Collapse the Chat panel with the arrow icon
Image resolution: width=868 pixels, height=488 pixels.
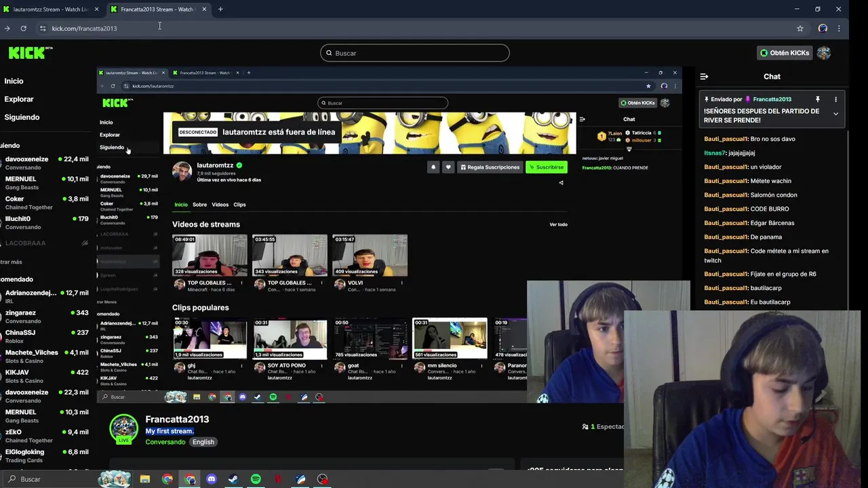coord(704,77)
